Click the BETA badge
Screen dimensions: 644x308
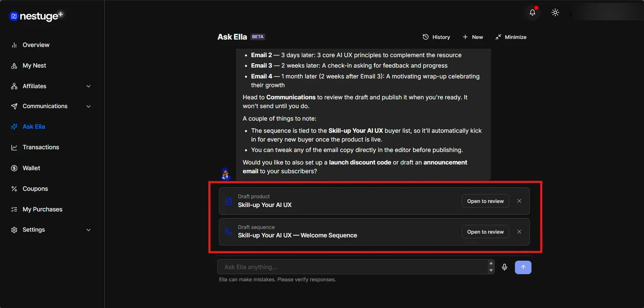[x=258, y=37]
